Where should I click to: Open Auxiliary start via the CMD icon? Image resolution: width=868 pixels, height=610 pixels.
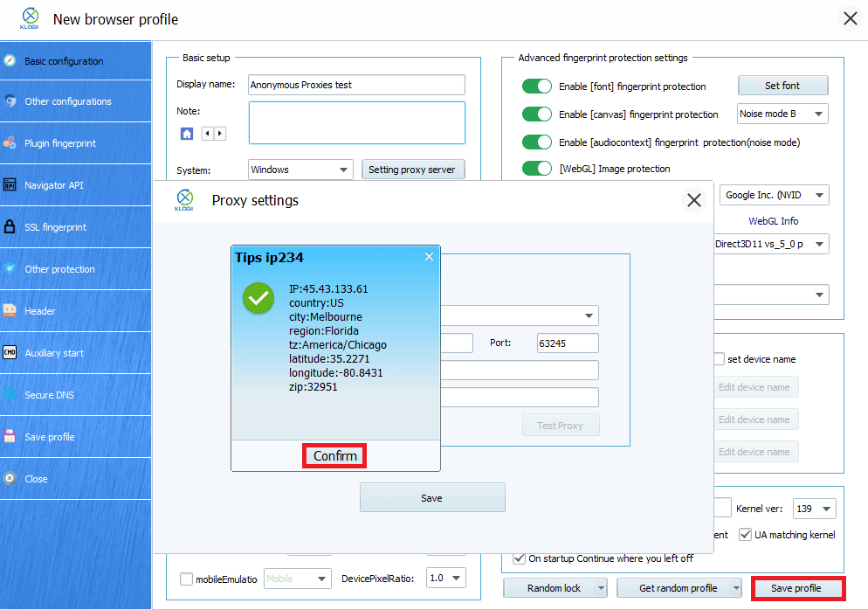point(12,352)
